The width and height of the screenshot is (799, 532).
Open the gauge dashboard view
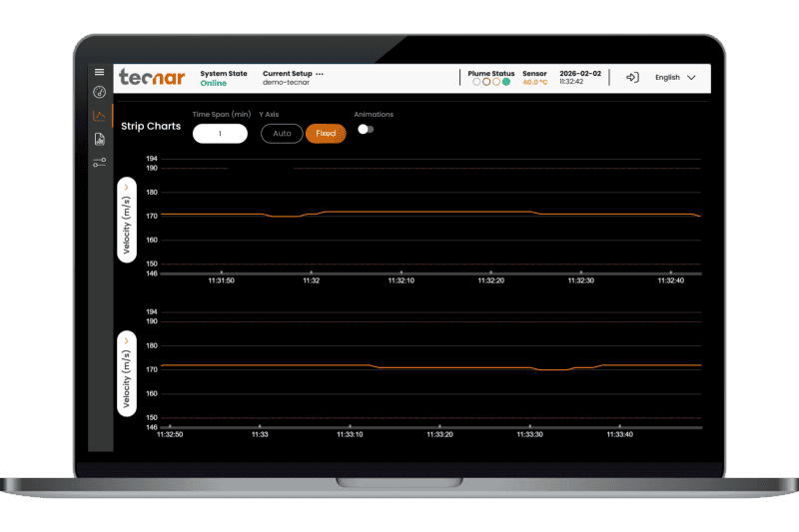99,92
